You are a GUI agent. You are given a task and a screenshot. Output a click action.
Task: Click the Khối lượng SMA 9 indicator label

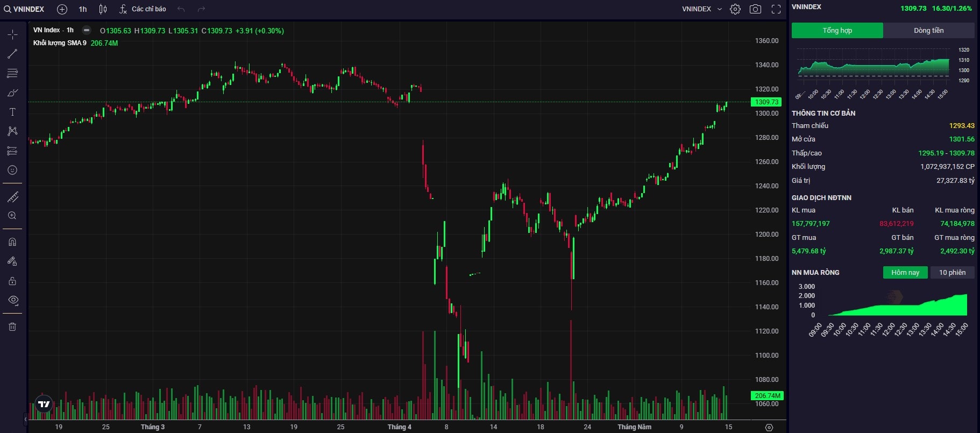click(60, 43)
